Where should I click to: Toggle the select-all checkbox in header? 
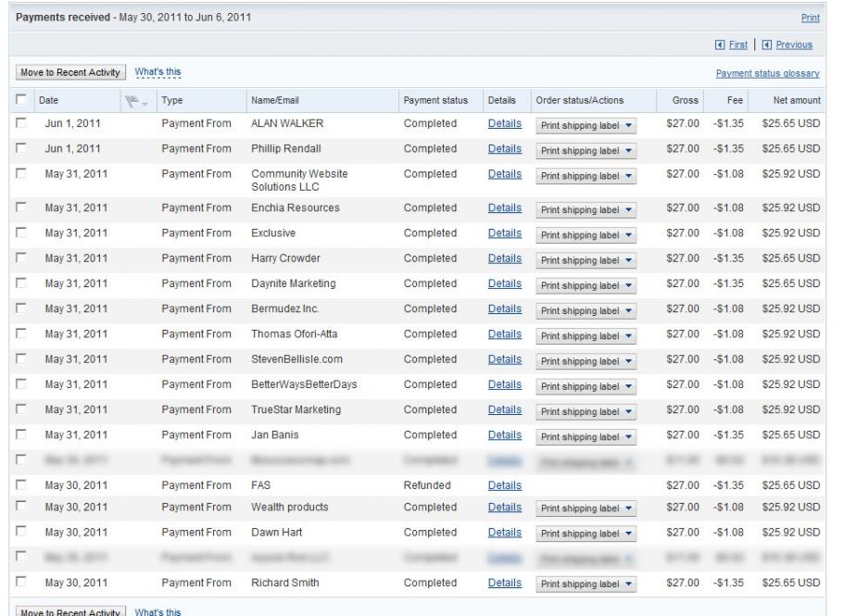20,99
